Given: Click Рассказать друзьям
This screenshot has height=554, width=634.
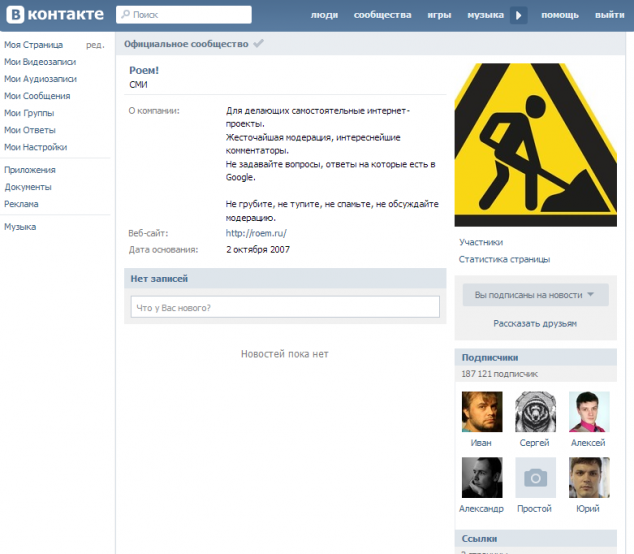Looking at the screenshot, I should (x=535, y=324).
